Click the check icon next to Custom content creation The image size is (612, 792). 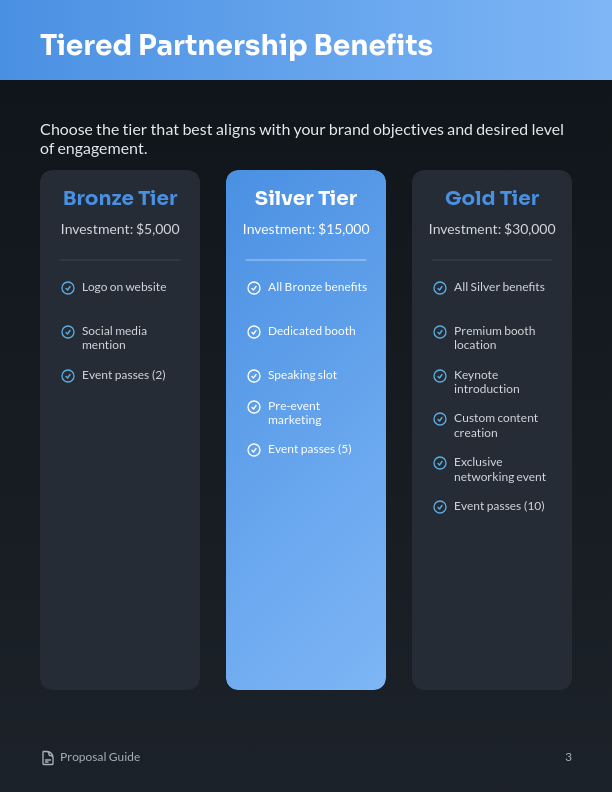pos(440,419)
